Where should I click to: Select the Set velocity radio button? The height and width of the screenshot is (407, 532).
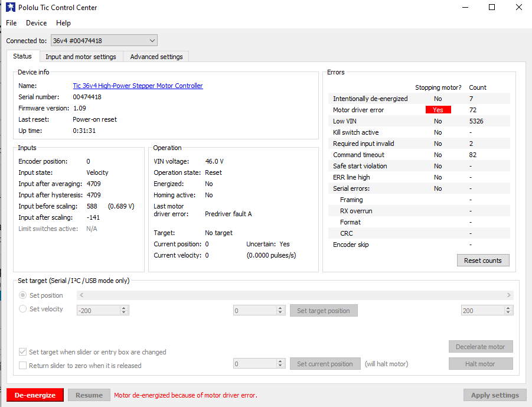[x=23, y=309]
